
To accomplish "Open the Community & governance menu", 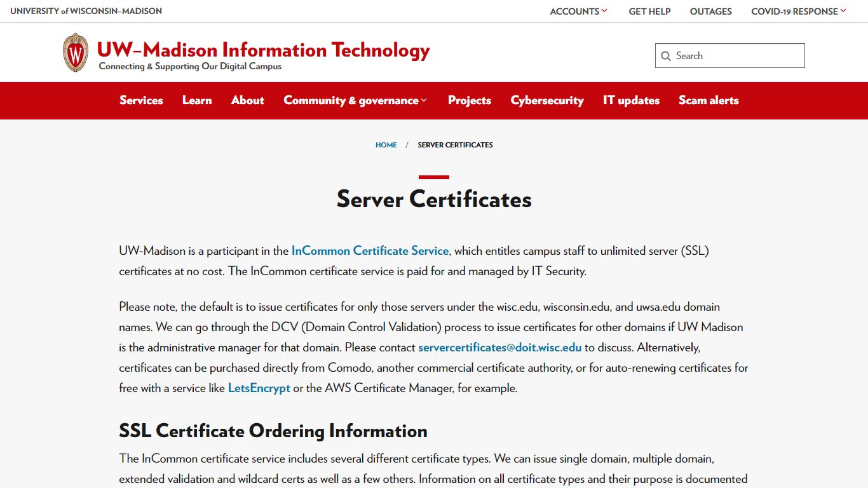I will click(x=356, y=100).
